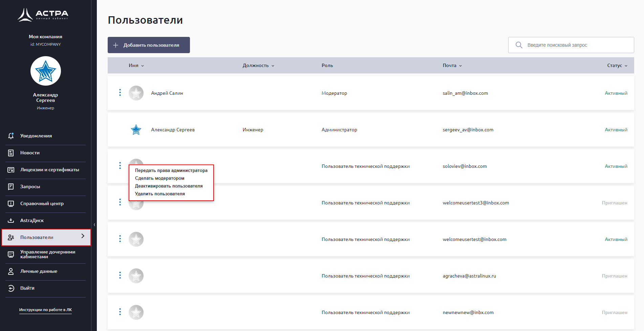This screenshot has width=644, height=331.
Task: Expand the Статус column sort arrow
Action: pos(626,66)
